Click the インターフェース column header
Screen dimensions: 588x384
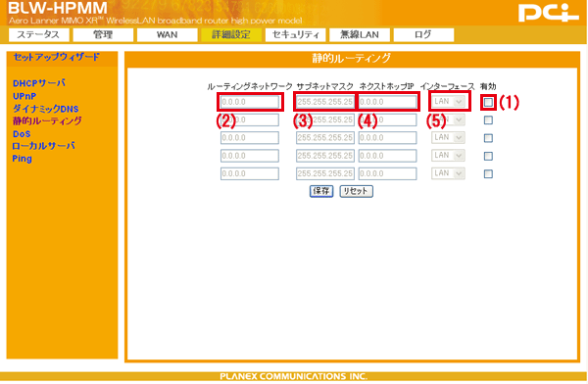447,86
